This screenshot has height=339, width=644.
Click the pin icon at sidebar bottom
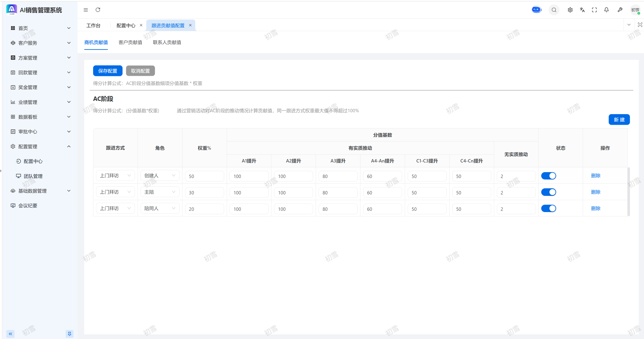coord(70,334)
